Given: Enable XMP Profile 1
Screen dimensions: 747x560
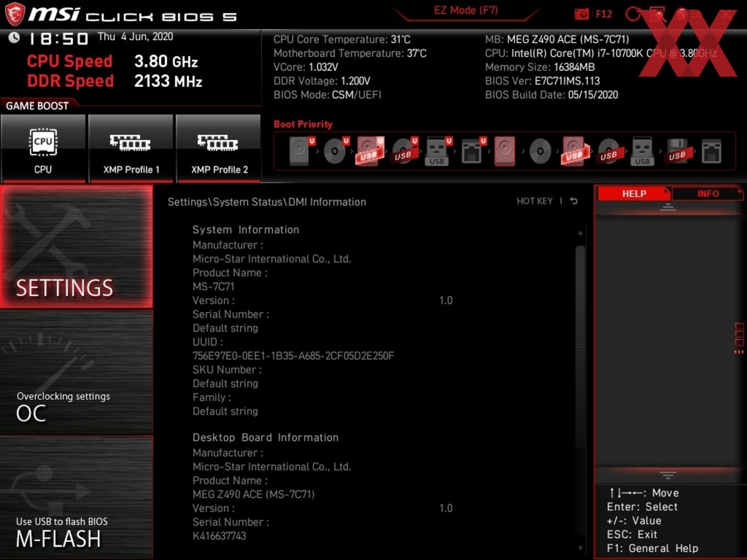Looking at the screenshot, I should click(131, 148).
